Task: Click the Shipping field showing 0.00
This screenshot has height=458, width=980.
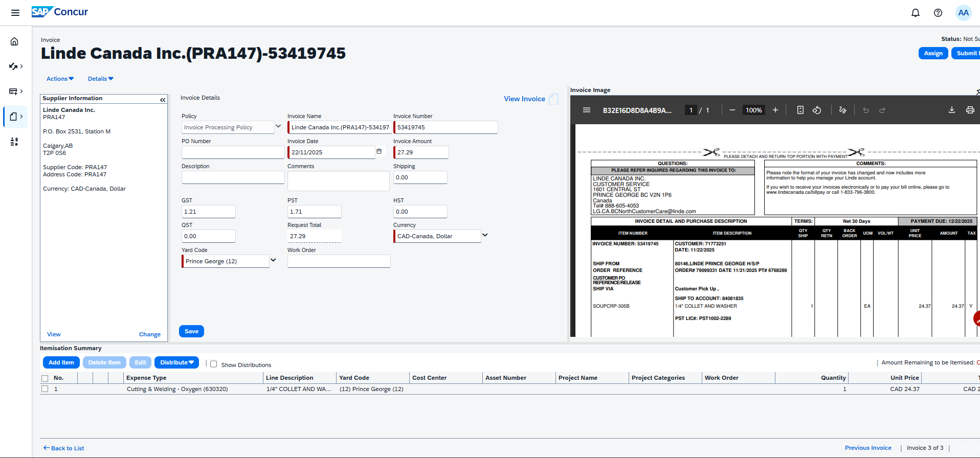Action: coord(420,177)
